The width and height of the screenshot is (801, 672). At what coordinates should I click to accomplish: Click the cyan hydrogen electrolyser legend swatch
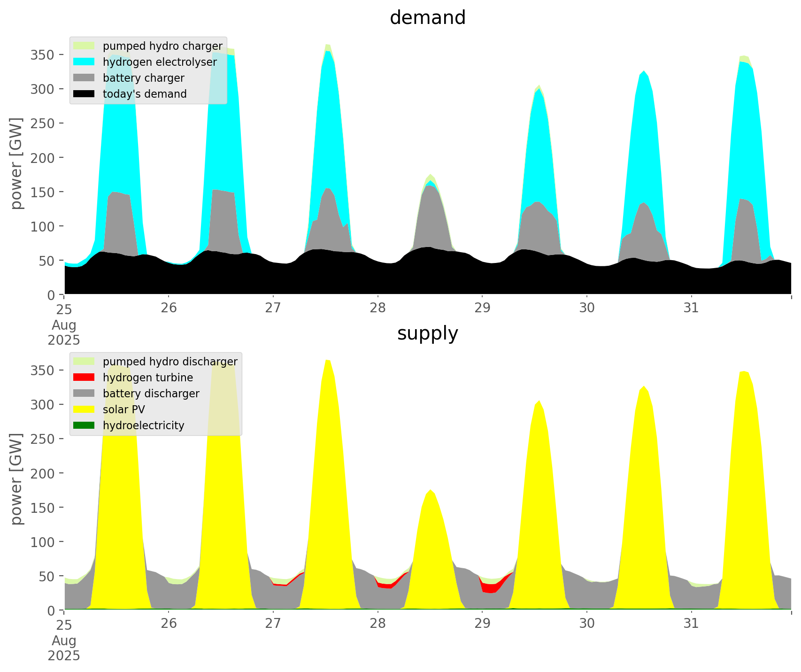click(85, 62)
